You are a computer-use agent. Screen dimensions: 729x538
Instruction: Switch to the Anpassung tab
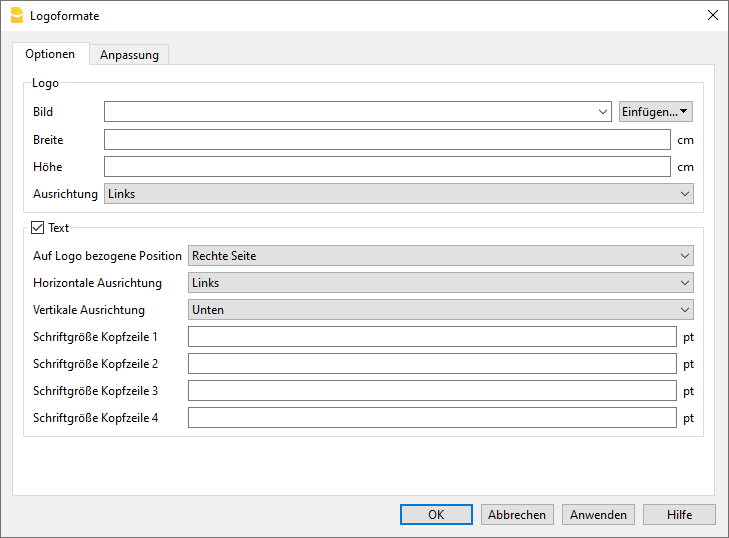[x=129, y=55]
